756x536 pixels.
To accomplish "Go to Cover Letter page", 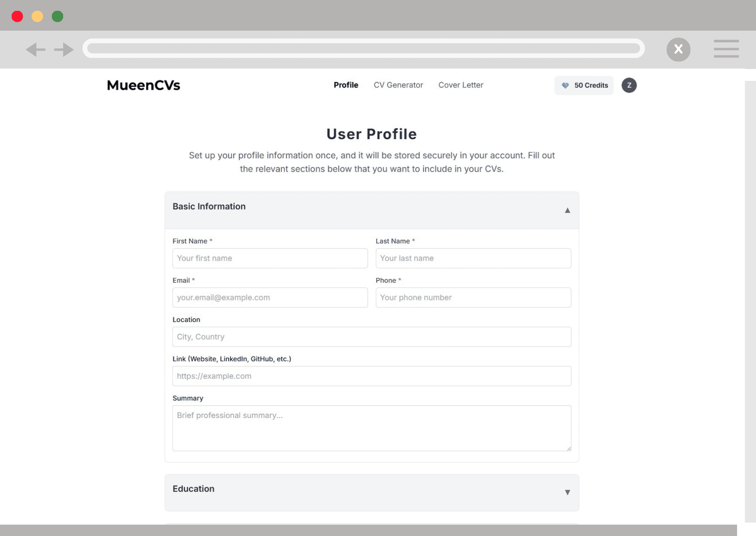I will (460, 85).
